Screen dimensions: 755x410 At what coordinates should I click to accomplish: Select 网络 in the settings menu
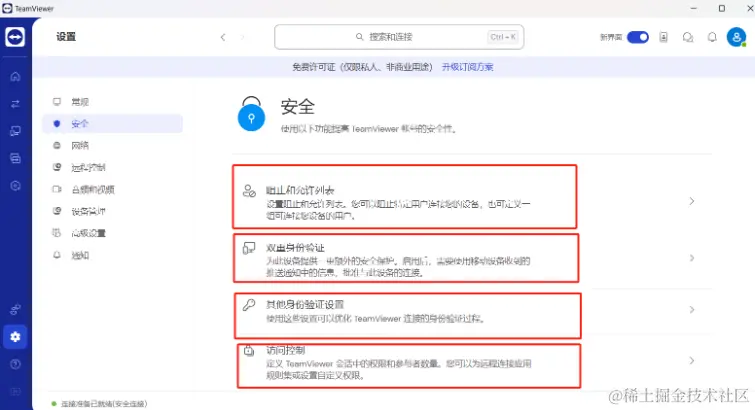pos(113,145)
